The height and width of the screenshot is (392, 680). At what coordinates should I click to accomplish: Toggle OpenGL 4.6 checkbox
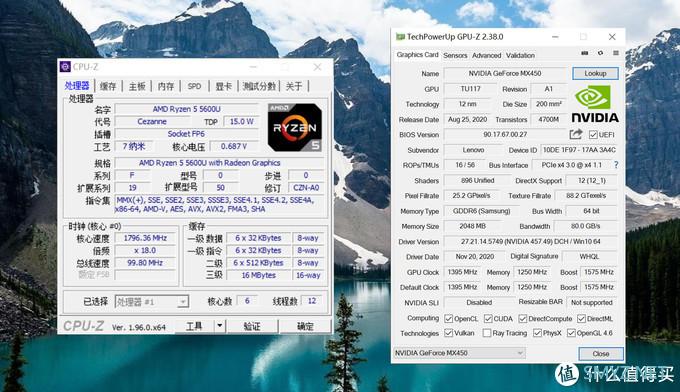(571, 333)
